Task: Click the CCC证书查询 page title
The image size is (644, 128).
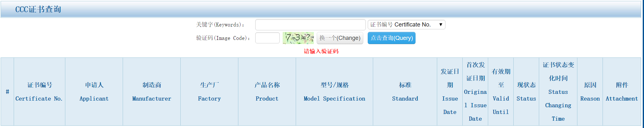Action: point(38,9)
